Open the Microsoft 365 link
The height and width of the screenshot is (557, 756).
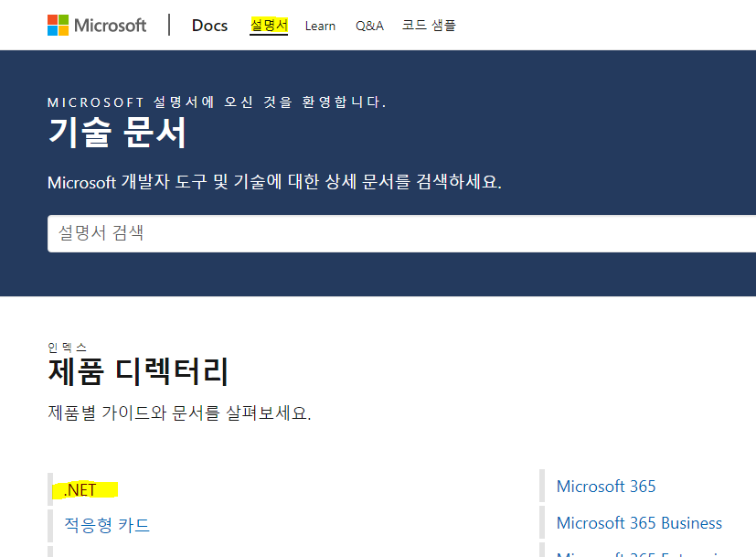point(606,487)
